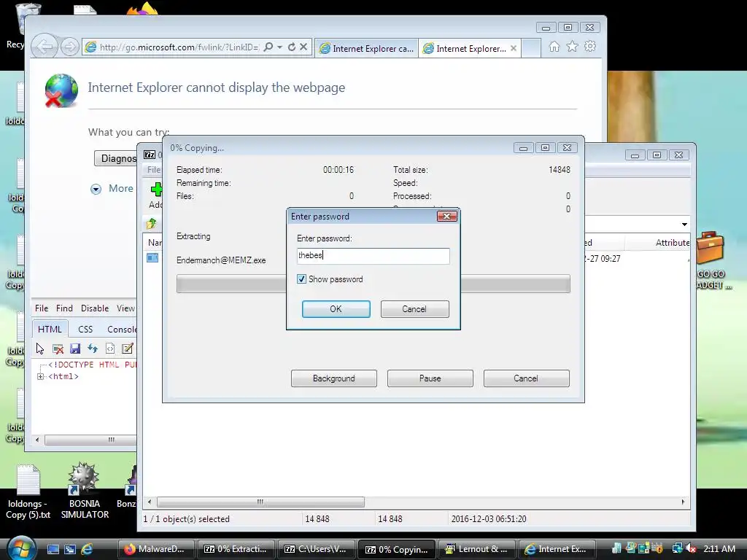Refresh the Internet Explorer page
This screenshot has height=560, width=747.
tap(292, 47)
